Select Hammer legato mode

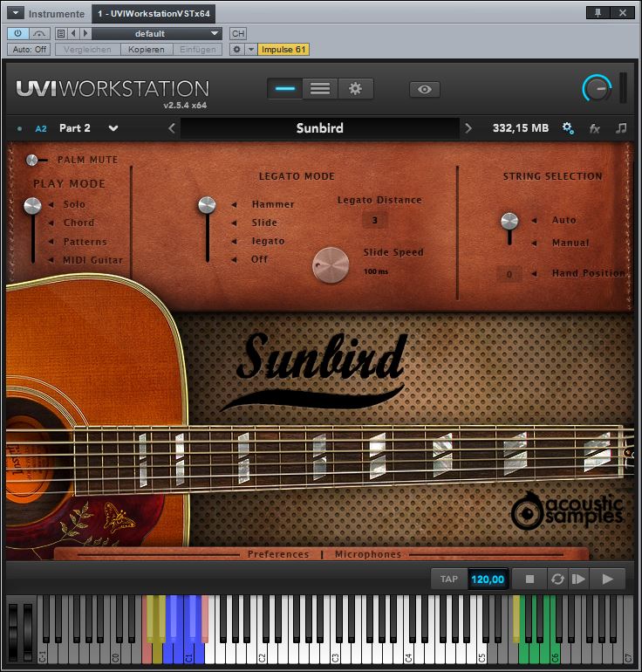(x=273, y=204)
